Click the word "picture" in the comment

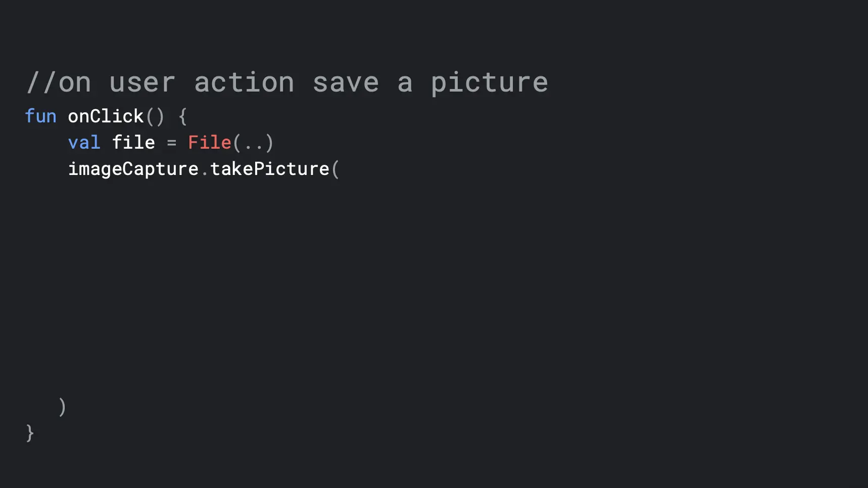click(489, 82)
